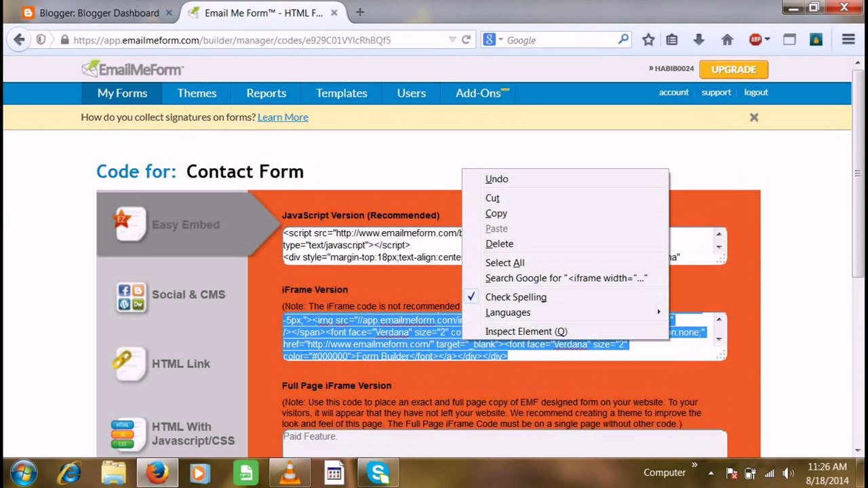Viewport: 868px width, 488px height.
Task: Open the Themes navigation tab
Action: tap(197, 93)
